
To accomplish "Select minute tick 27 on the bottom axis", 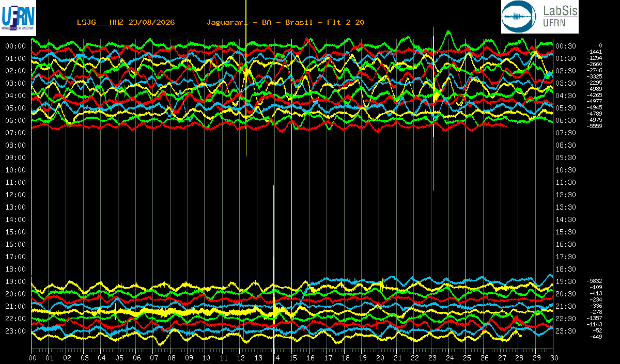I will pos(502,358).
